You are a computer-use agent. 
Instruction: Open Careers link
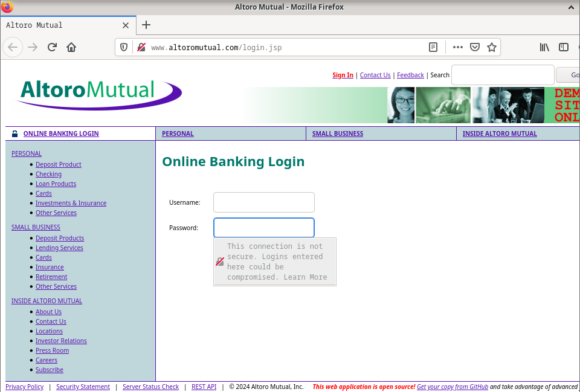pyautogui.click(x=47, y=360)
